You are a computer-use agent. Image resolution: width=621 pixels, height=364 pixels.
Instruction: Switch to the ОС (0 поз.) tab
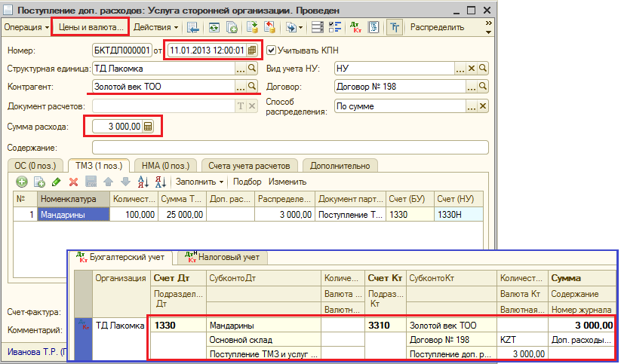coord(34,165)
